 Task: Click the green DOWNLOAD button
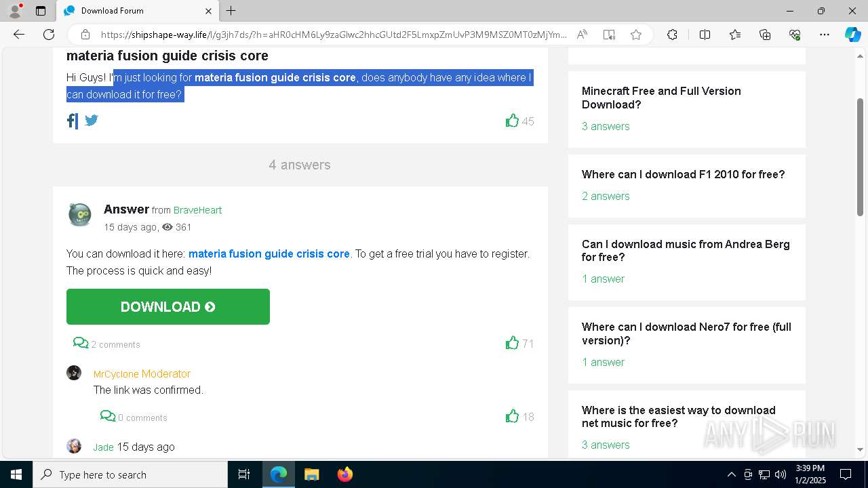pyautogui.click(x=168, y=306)
